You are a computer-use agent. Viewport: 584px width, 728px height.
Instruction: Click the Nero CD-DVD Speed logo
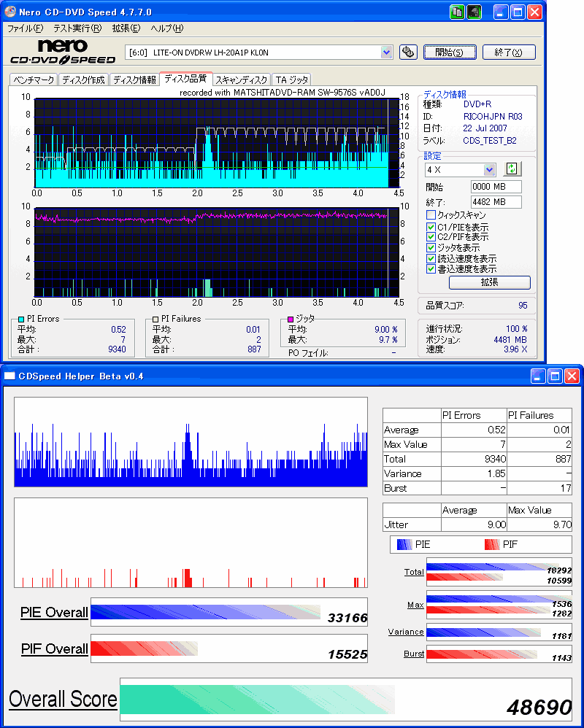tap(63, 52)
